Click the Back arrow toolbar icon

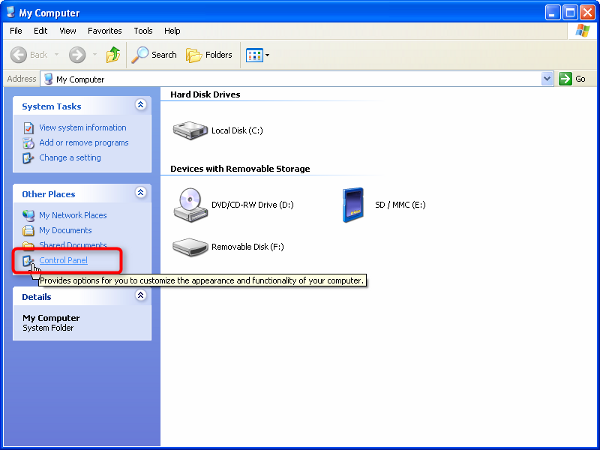click(x=18, y=55)
